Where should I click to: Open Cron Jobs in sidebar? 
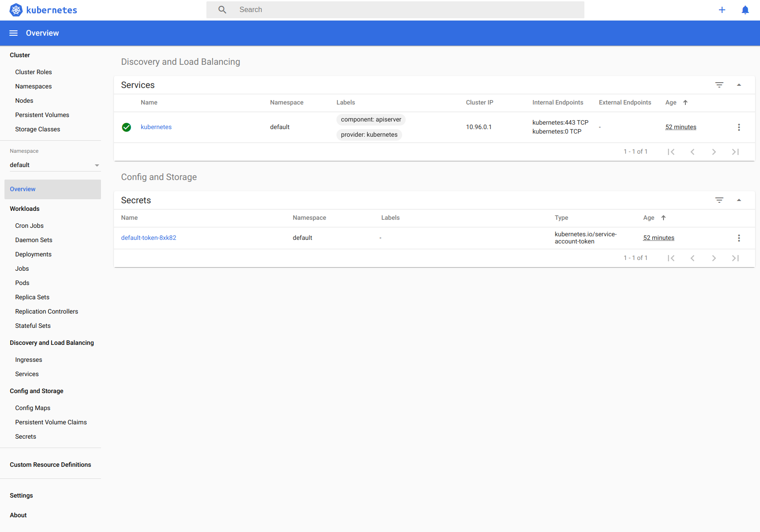(x=29, y=226)
